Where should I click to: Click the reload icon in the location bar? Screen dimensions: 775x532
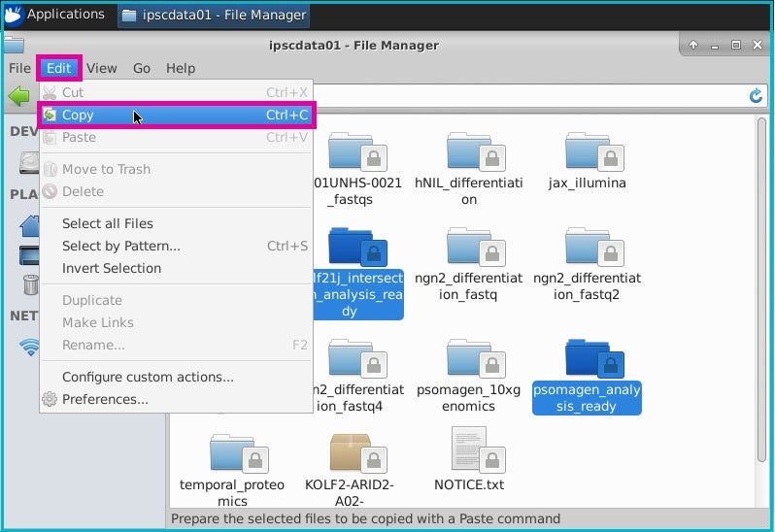click(756, 95)
